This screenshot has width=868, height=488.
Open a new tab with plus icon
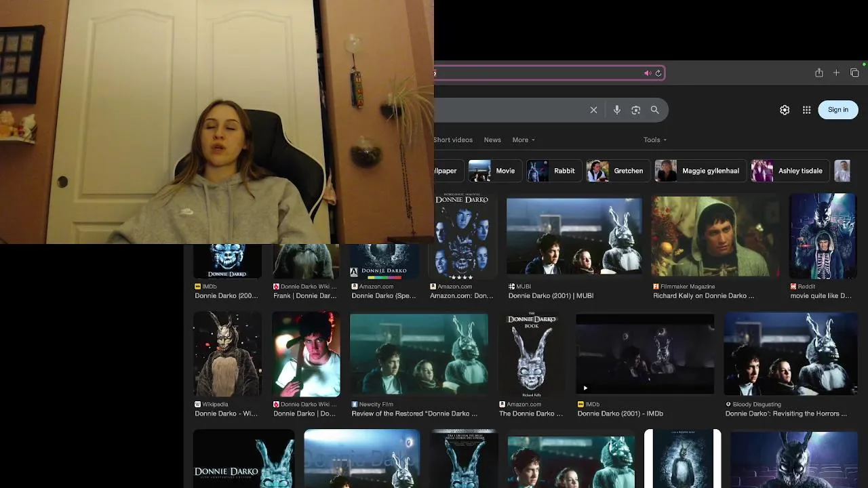click(836, 73)
